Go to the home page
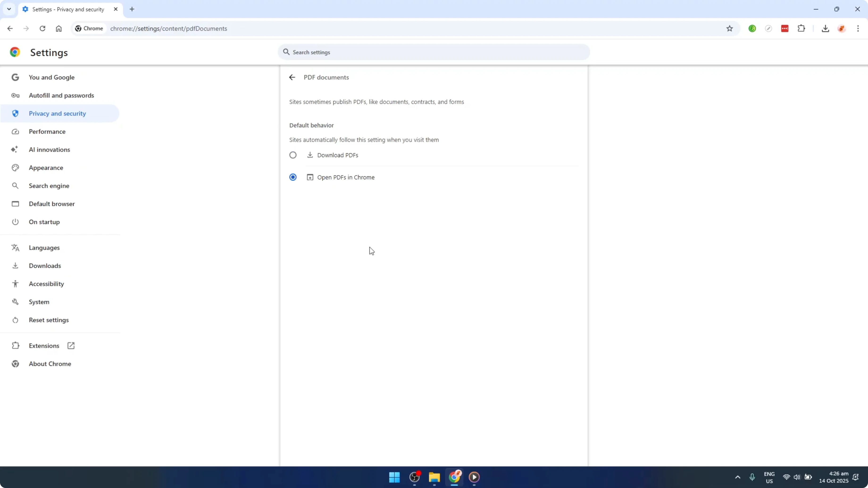This screenshot has width=868, height=488. pos(59,29)
